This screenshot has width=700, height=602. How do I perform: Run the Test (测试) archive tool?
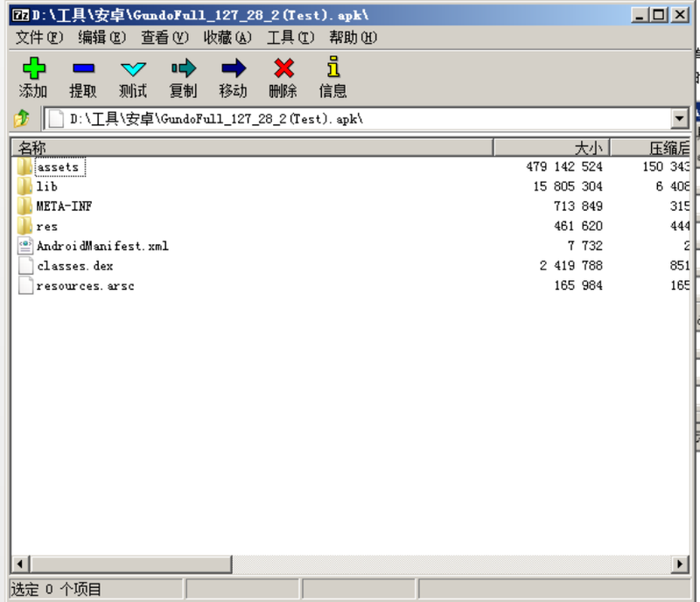133,69
